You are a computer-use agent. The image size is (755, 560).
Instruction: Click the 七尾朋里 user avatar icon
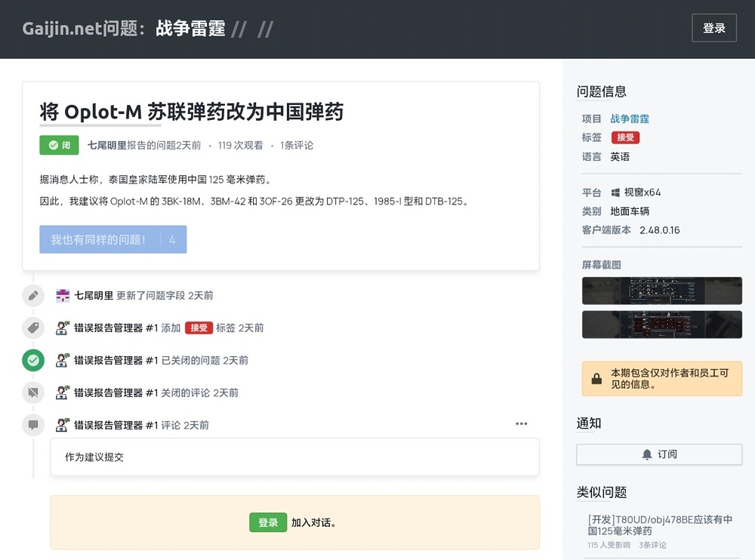click(63, 296)
